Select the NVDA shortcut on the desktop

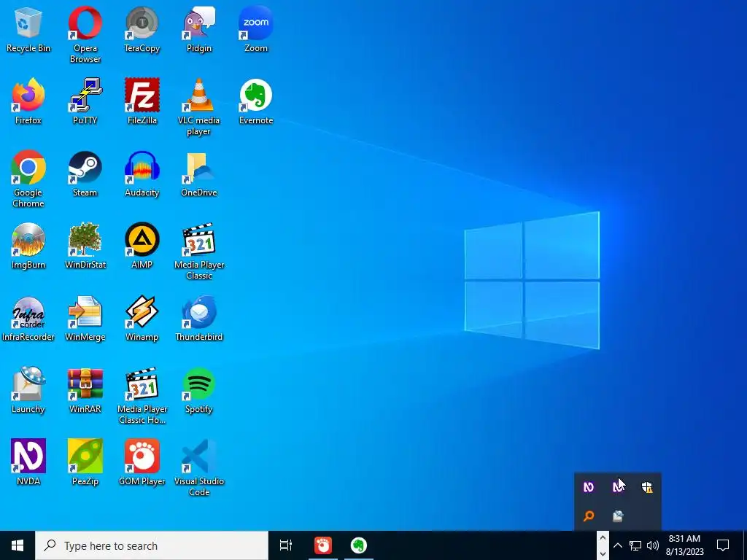(28, 462)
